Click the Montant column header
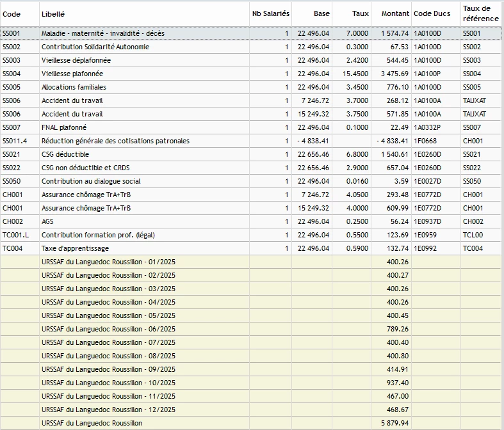The image size is (504, 430). (x=391, y=14)
